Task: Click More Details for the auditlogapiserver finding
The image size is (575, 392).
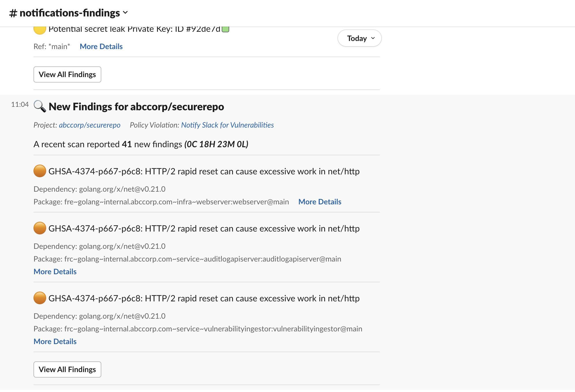Action: (x=55, y=271)
